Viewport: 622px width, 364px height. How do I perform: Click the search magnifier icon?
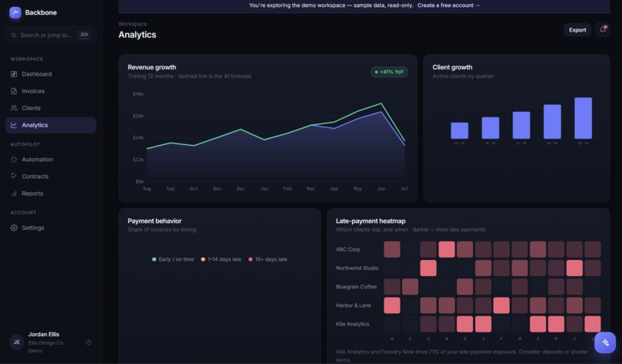click(13, 35)
